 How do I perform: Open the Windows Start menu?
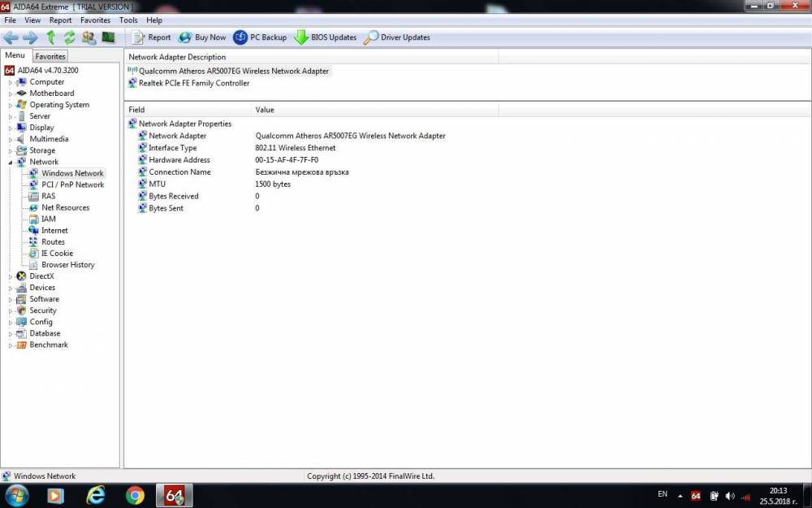click(16, 496)
